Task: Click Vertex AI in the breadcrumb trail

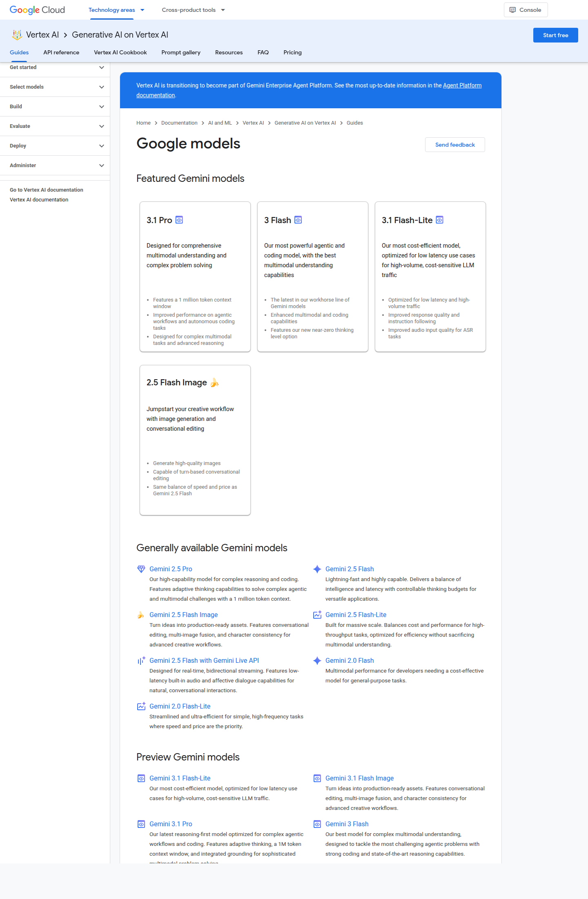Action: (253, 123)
